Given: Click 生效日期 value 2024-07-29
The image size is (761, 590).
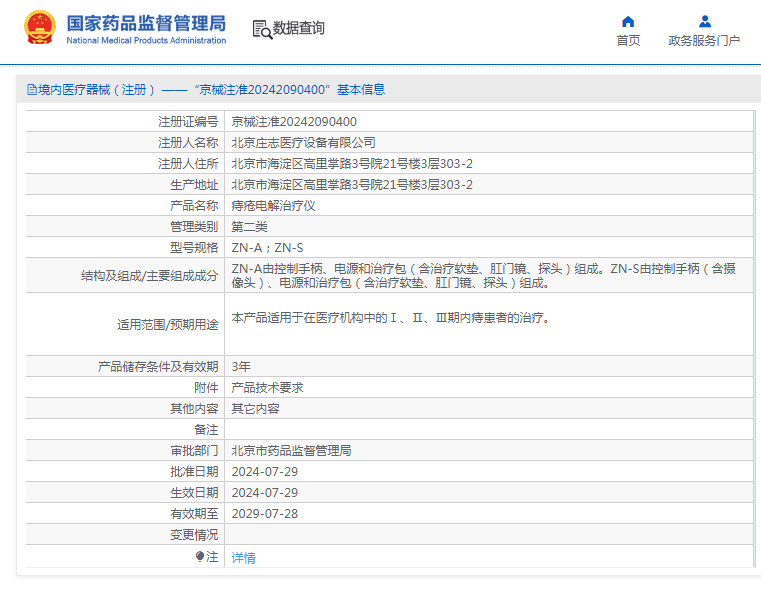Looking at the screenshot, I should (x=265, y=492).
